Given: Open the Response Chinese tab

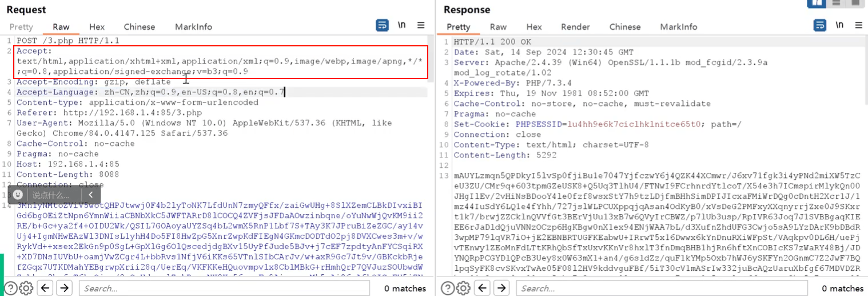Looking at the screenshot, I should pyautogui.click(x=625, y=27).
